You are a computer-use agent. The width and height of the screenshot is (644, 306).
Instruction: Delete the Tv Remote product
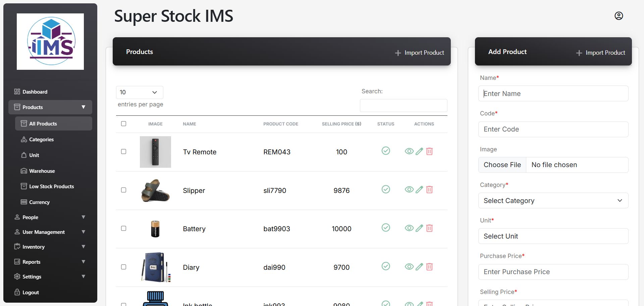pyautogui.click(x=429, y=151)
